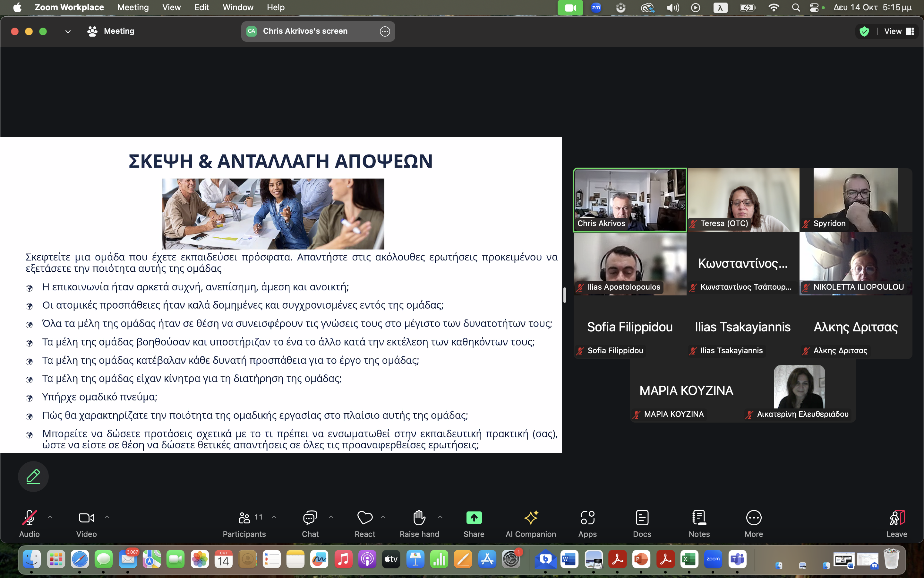Screen dimensions: 924x578
Task: Unmute microphone with Audio button
Action: pyautogui.click(x=30, y=524)
